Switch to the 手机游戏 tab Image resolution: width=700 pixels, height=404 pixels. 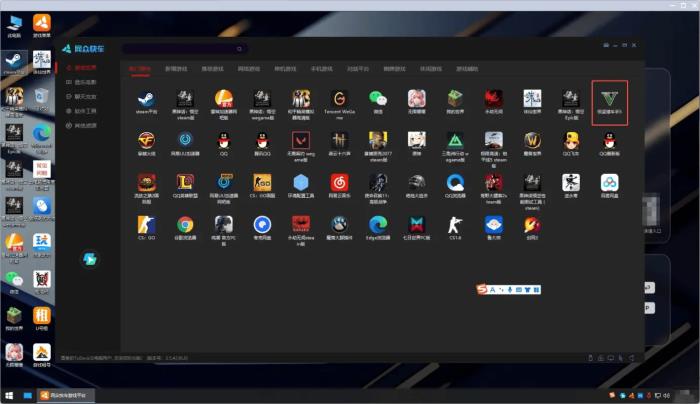click(x=321, y=69)
